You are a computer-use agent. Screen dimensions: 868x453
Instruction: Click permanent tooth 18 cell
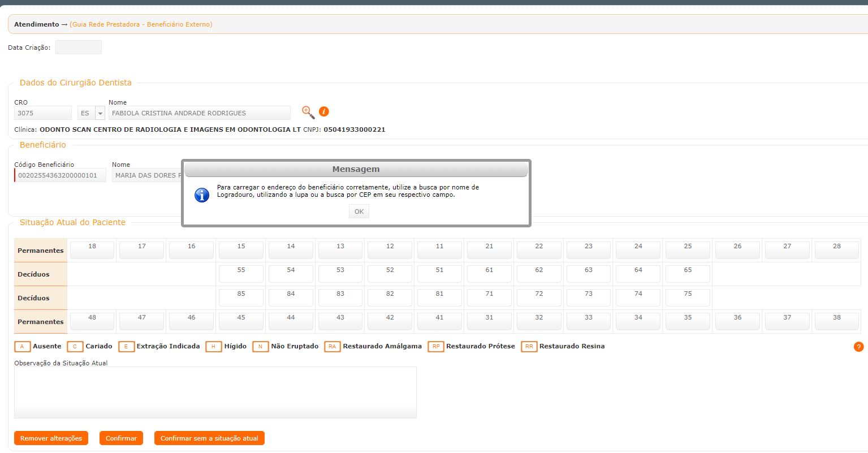[92, 250]
